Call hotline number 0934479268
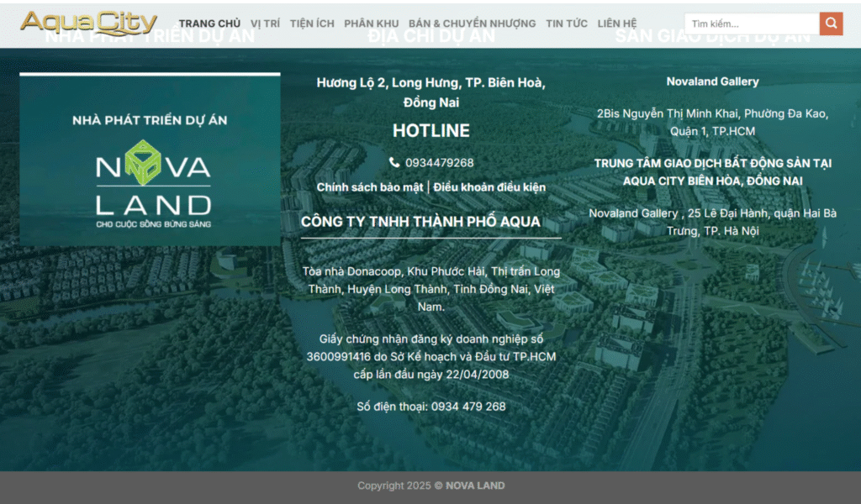861x504 pixels. [x=439, y=162]
